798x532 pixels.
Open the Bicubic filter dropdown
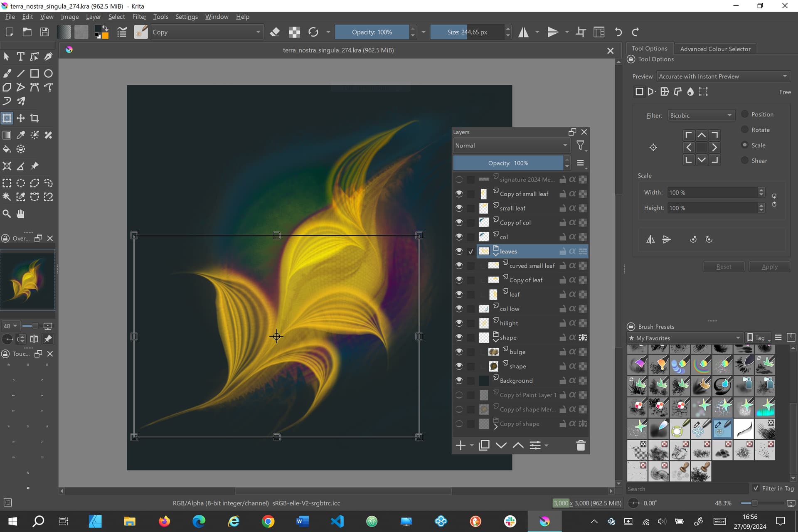pos(700,116)
